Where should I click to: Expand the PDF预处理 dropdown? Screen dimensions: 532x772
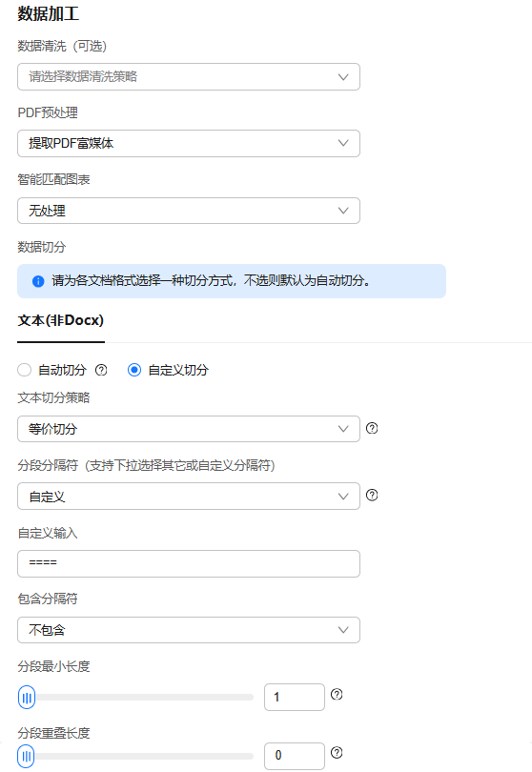[x=189, y=143]
